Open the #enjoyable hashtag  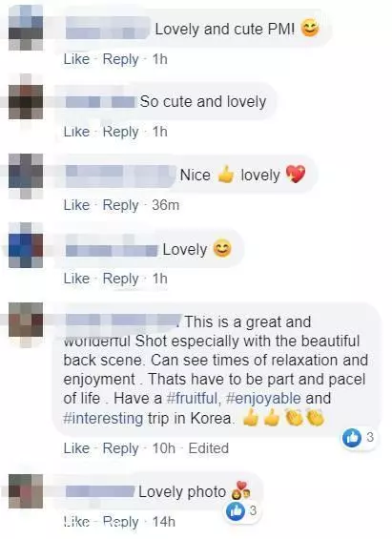263,399
